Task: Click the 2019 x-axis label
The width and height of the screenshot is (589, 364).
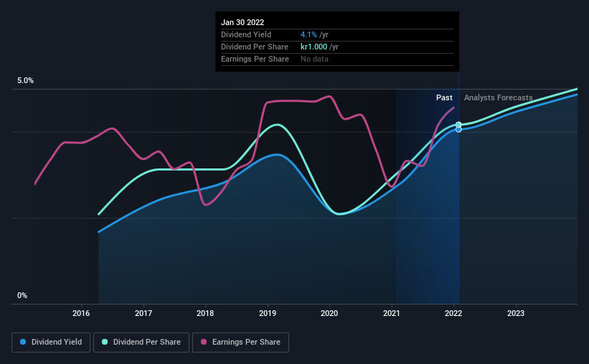Action: pyautogui.click(x=268, y=313)
